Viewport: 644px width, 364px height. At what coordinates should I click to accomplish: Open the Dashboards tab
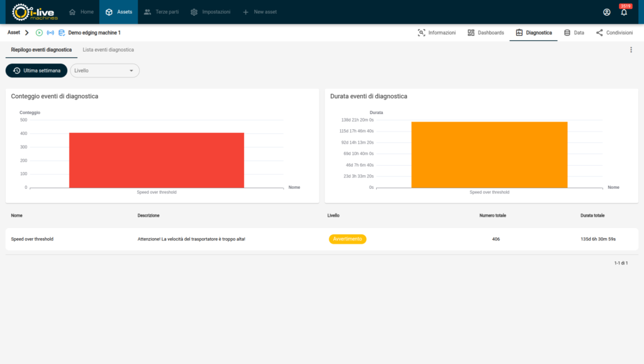pos(486,33)
